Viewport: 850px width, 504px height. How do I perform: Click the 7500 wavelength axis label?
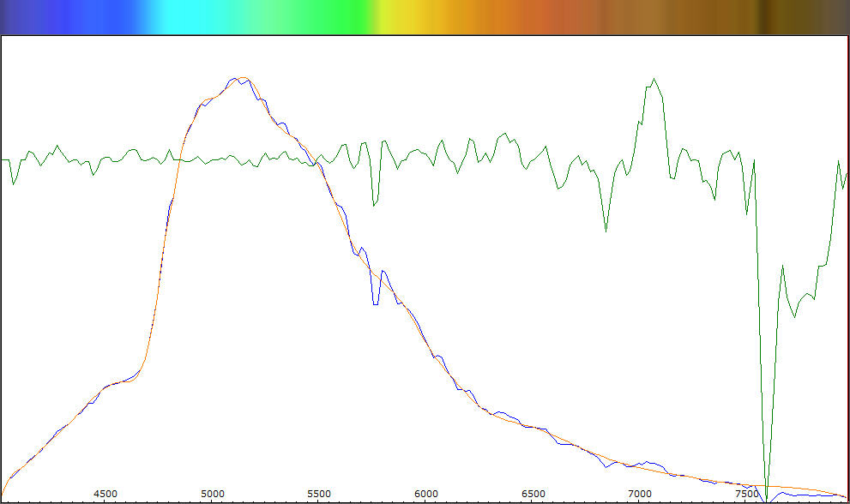747,494
